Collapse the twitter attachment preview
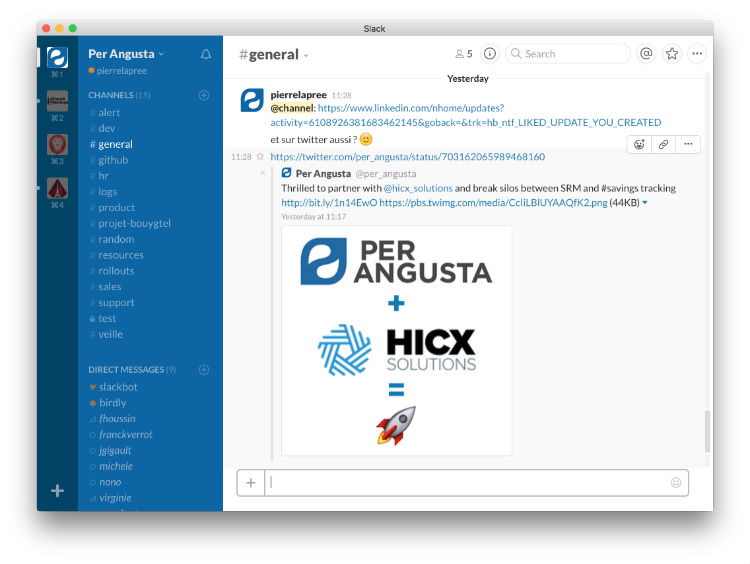 (x=262, y=173)
